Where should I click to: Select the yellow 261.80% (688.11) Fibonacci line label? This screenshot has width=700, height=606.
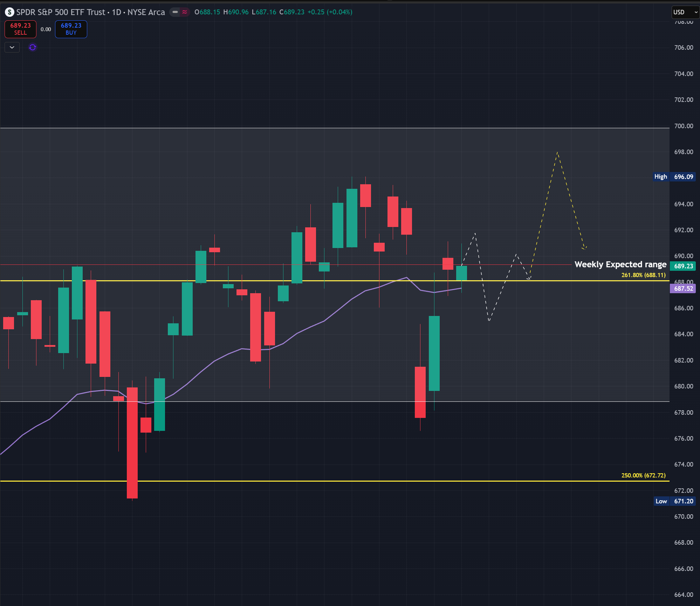coord(643,275)
